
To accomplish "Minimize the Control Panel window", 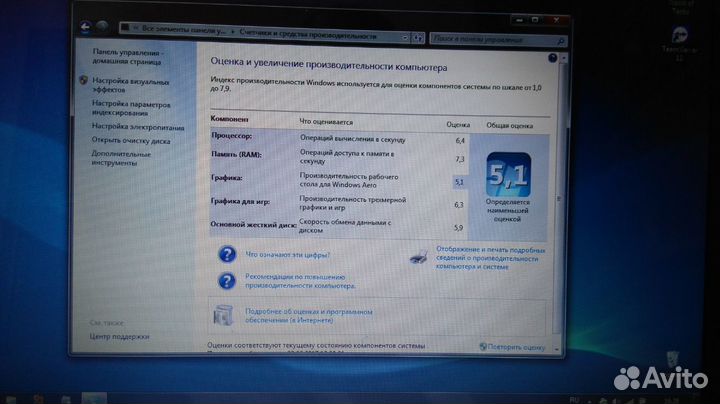I will 519,20.
